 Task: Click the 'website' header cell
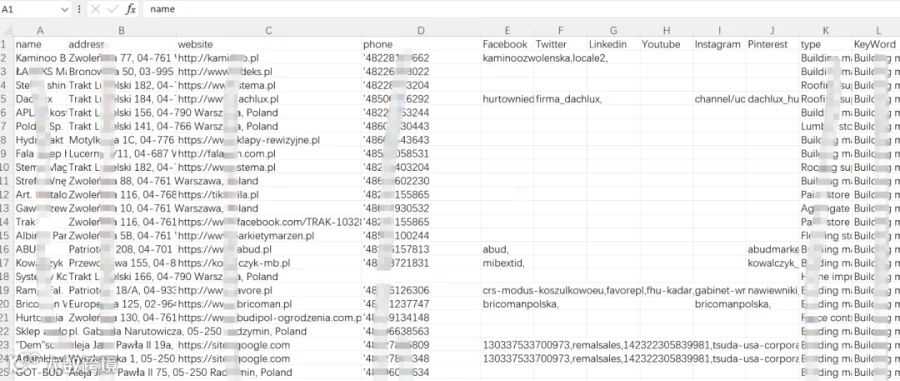269,44
